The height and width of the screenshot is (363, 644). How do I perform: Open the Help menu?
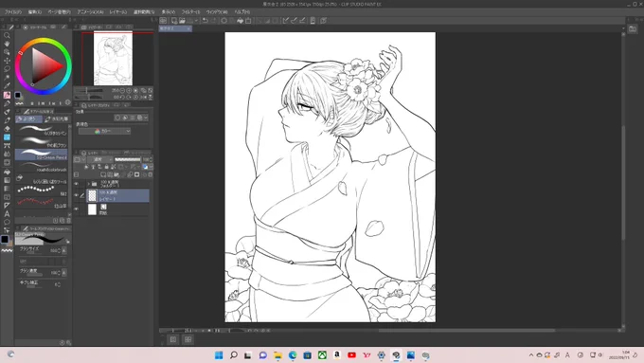241,12
